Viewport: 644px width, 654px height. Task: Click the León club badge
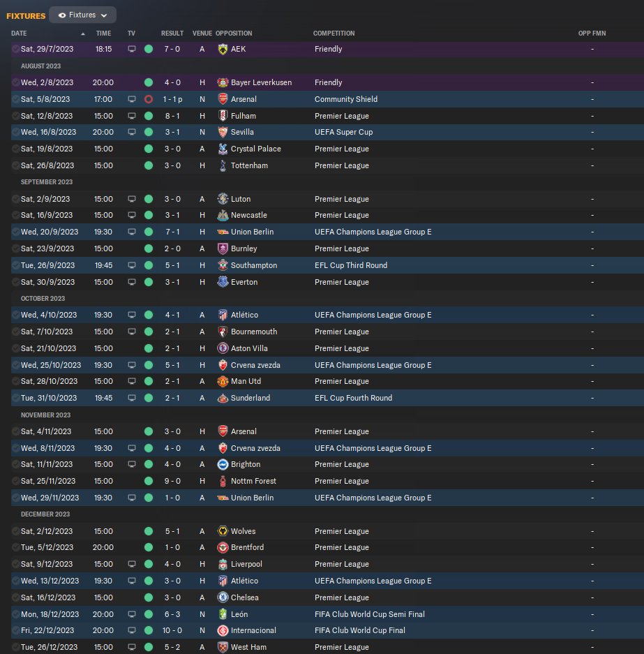tap(223, 614)
